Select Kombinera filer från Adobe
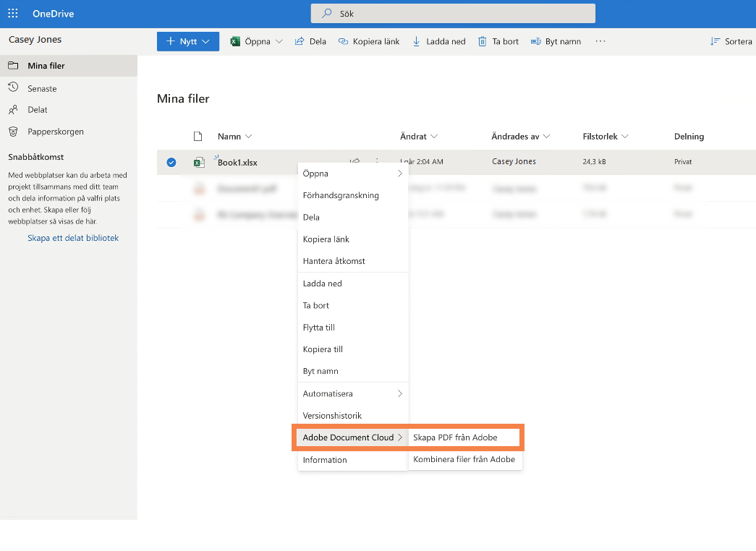This screenshot has height=551, width=756. [x=464, y=459]
